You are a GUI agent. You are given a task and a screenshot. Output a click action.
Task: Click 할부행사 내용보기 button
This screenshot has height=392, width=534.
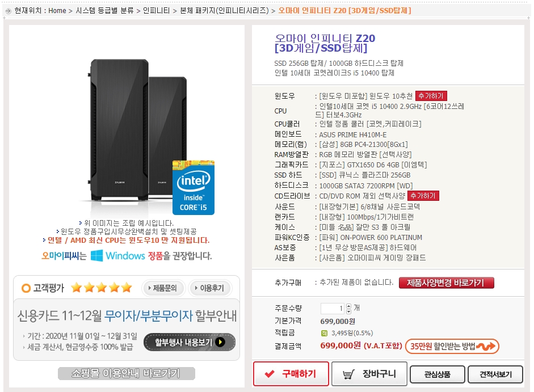(x=190, y=342)
